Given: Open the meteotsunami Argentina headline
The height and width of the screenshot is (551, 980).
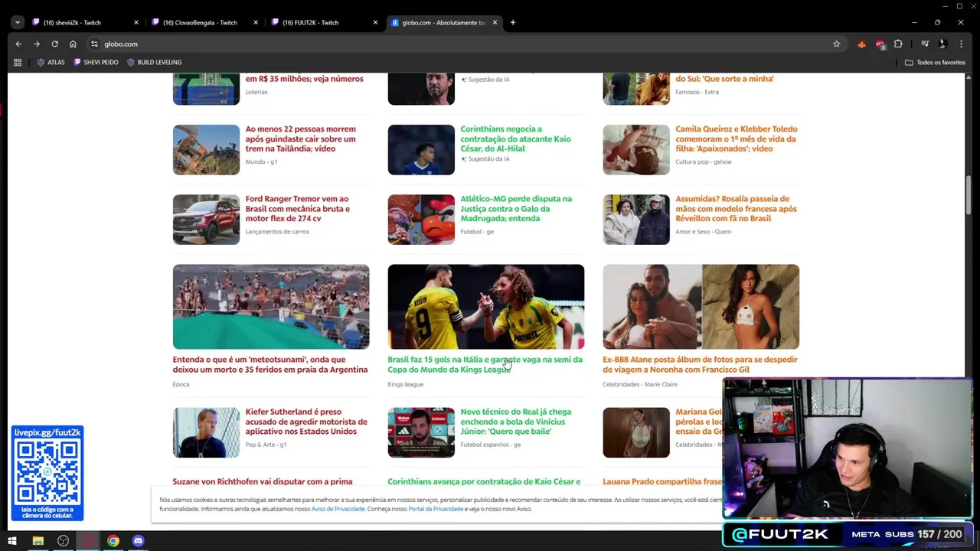Looking at the screenshot, I should point(270,364).
